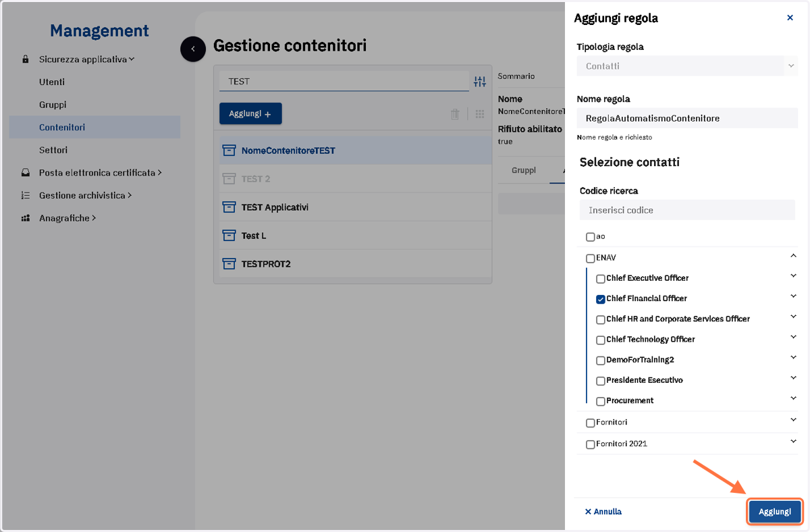Select Contenitori in the sidebar

(x=94, y=127)
